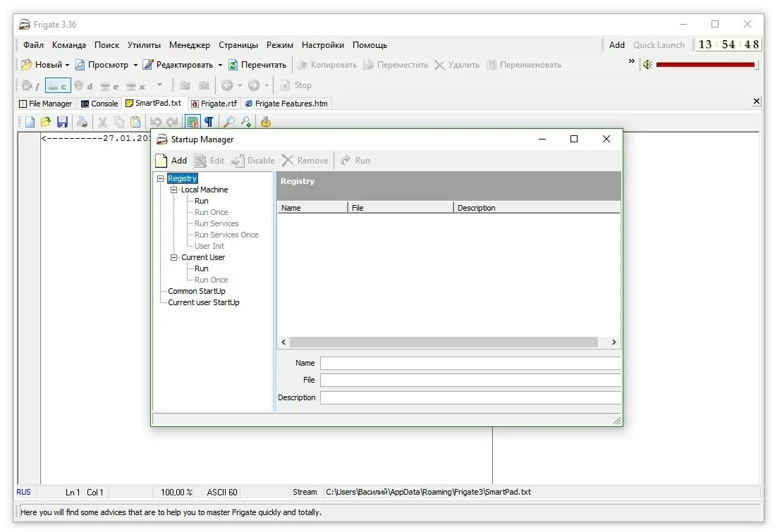
Task: Click the find next icon with green arrow
Action: click(245, 122)
